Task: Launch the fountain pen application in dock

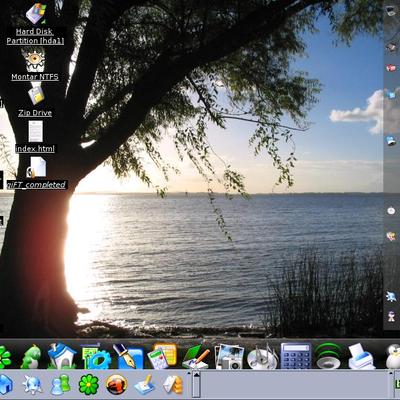Action: click(128, 356)
